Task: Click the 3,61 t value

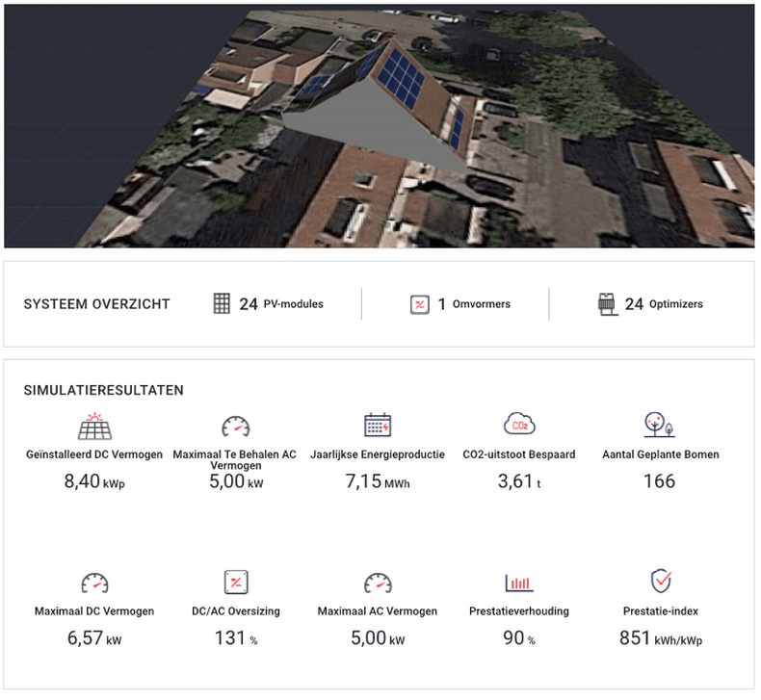Action: pyautogui.click(x=520, y=482)
